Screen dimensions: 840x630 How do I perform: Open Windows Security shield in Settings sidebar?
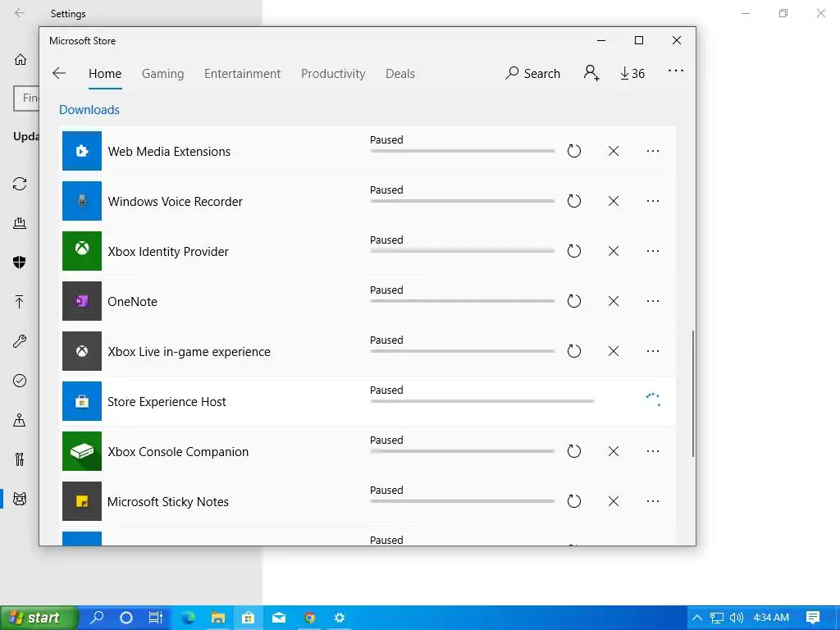click(x=20, y=262)
